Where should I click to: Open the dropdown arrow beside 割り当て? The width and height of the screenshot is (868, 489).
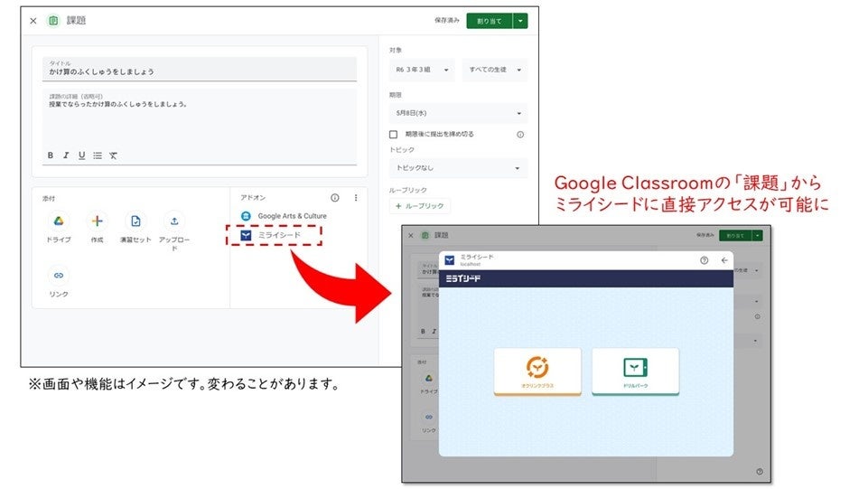tap(520, 21)
